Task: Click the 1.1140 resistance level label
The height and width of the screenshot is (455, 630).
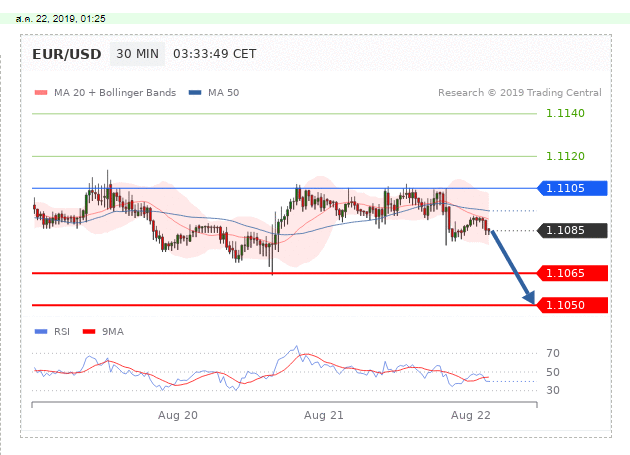Action: pos(565,113)
